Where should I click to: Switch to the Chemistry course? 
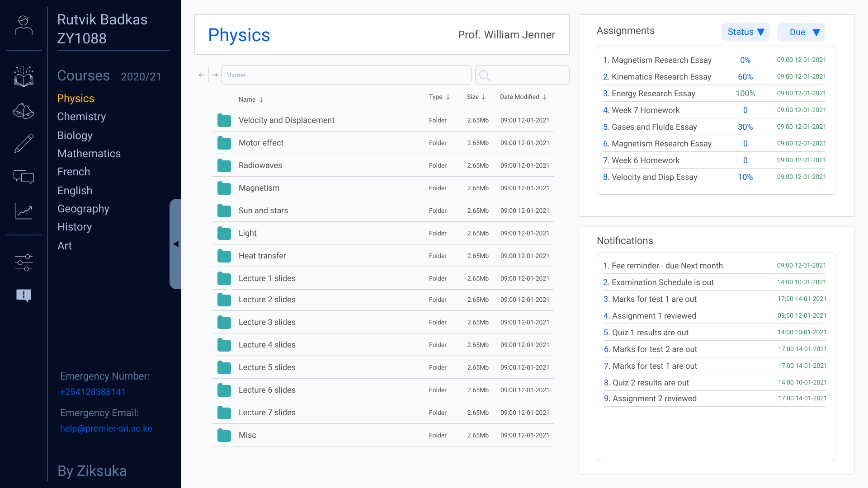pyautogui.click(x=81, y=117)
